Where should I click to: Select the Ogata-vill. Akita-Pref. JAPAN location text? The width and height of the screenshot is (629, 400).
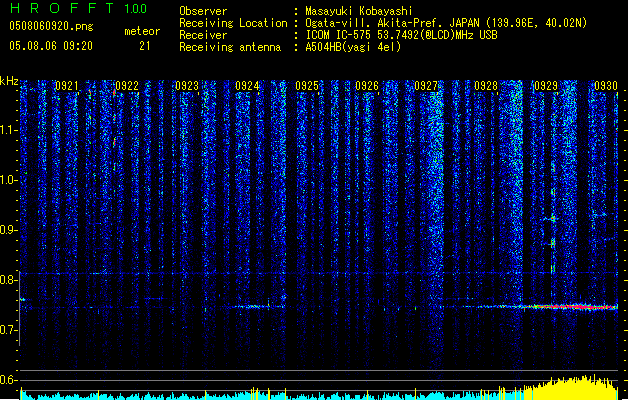point(446,23)
